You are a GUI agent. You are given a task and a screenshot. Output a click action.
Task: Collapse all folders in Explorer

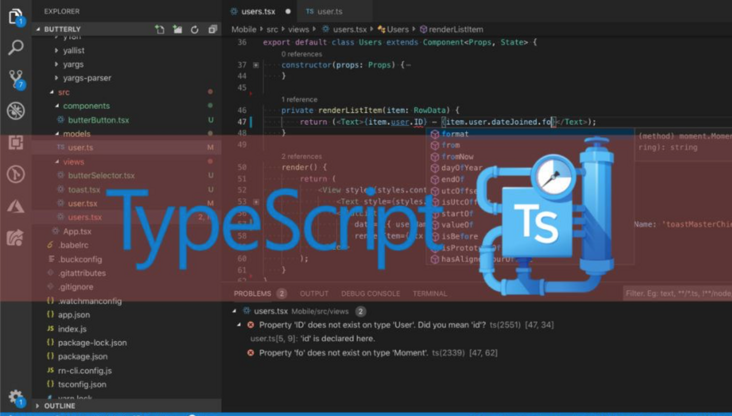coord(212,29)
